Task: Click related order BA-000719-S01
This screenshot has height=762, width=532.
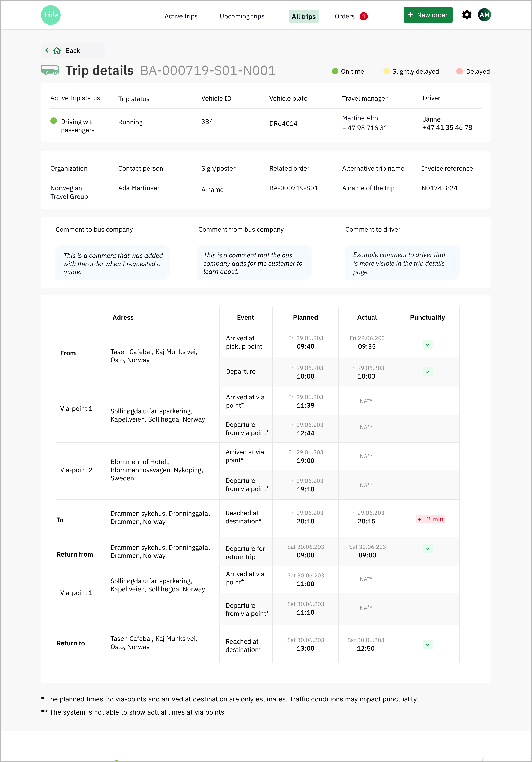Action: tap(293, 188)
